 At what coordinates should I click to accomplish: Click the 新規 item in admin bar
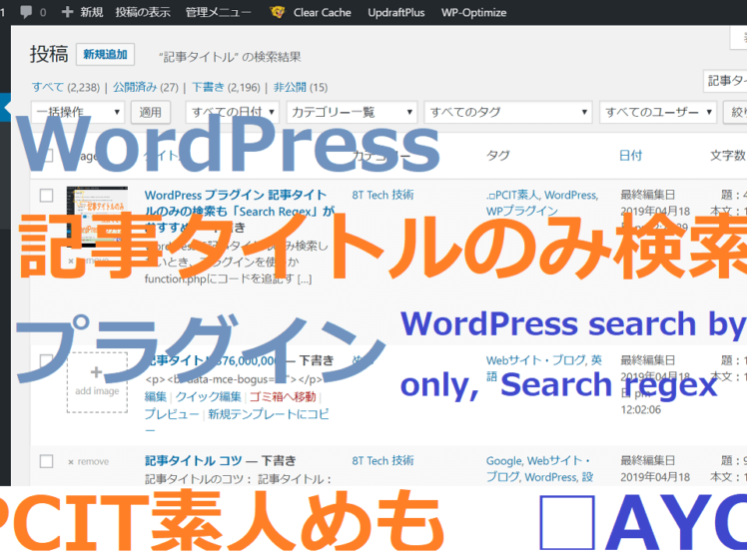92,12
